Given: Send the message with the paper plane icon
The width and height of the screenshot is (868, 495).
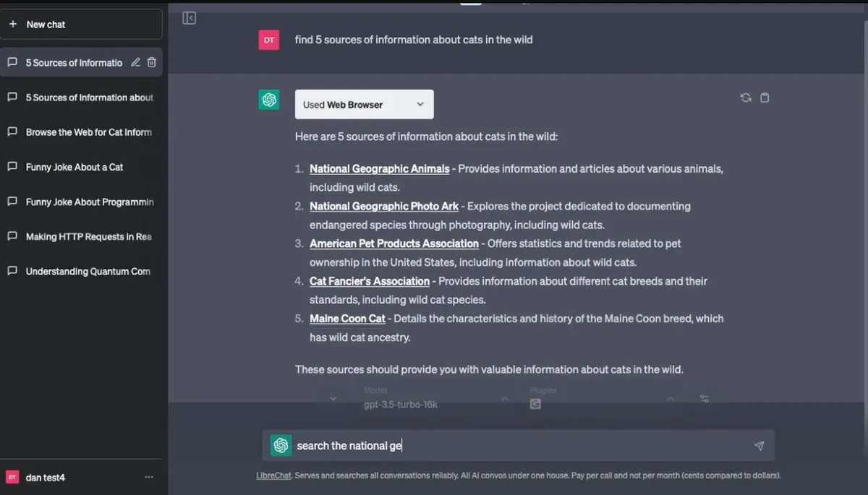Looking at the screenshot, I should coord(759,446).
